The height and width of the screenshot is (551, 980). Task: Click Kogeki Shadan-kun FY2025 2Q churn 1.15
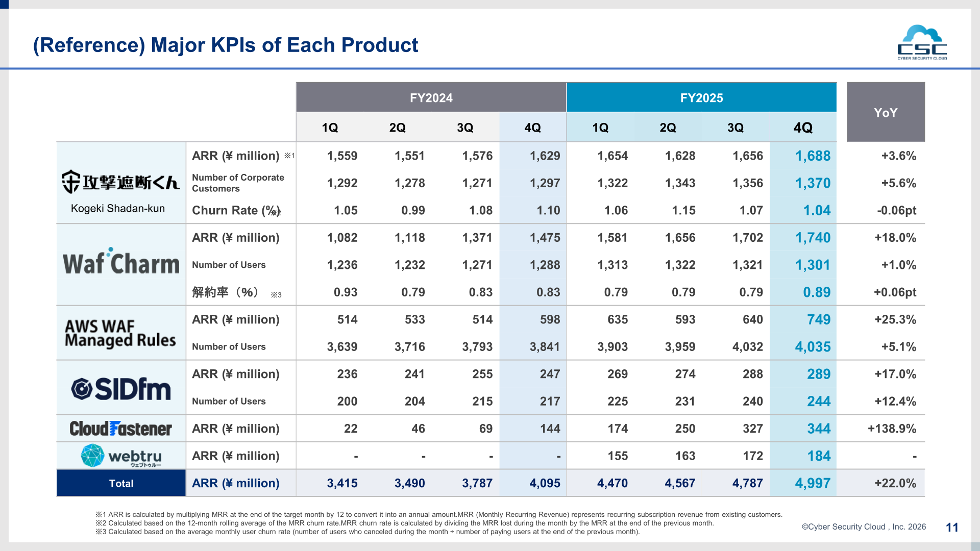pyautogui.click(x=683, y=210)
